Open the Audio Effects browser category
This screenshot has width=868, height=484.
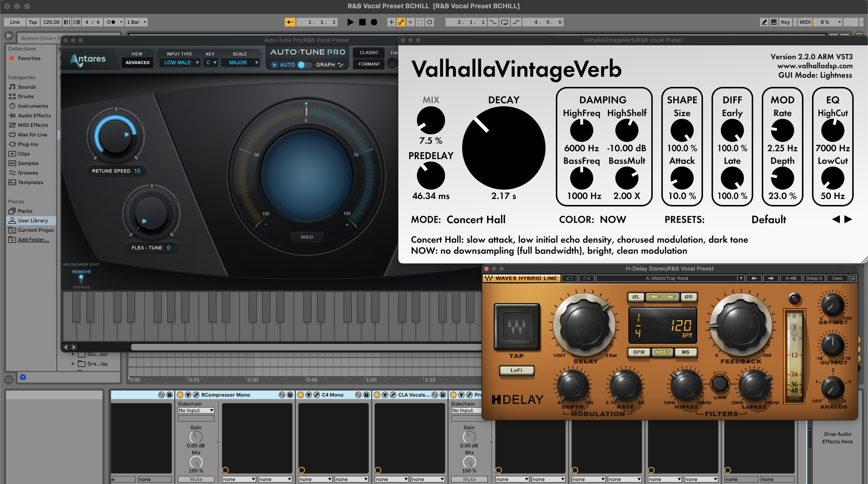34,116
